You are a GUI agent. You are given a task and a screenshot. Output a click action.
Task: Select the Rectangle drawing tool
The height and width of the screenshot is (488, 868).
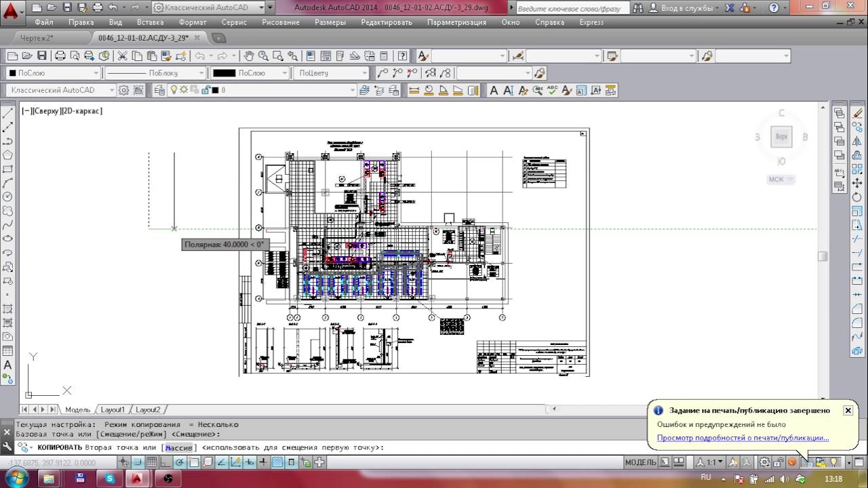7,169
